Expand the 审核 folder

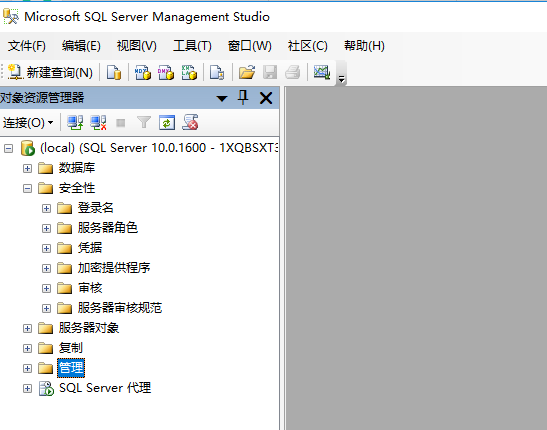[46, 288]
